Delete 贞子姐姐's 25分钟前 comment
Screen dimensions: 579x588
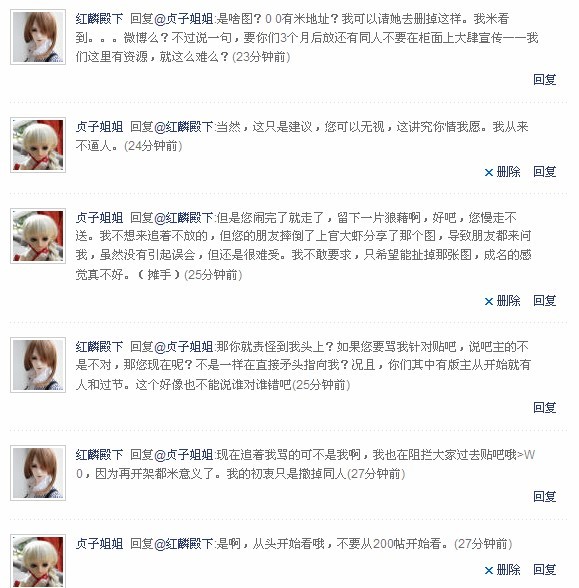(502, 301)
